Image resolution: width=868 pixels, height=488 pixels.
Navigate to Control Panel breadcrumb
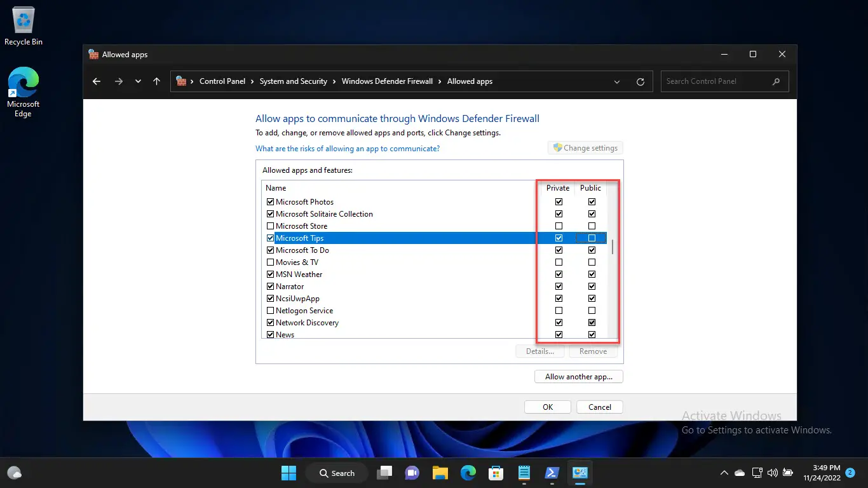click(222, 81)
